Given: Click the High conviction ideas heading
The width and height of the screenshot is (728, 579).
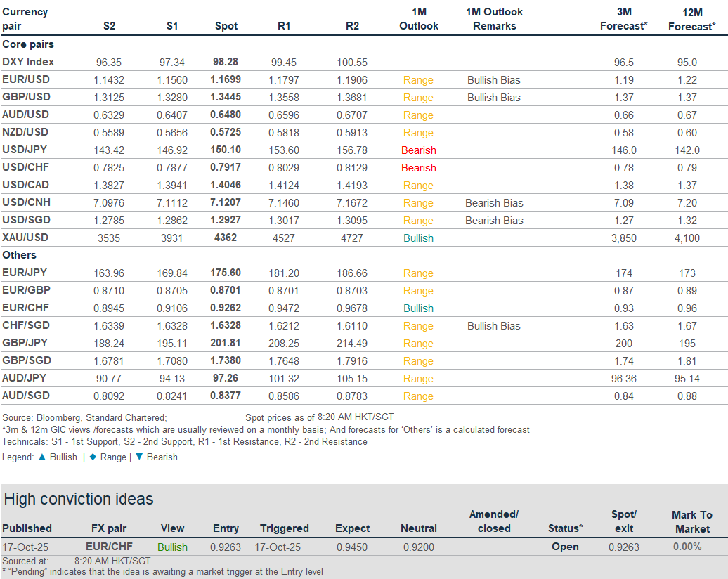Looking at the screenshot, I should [x=79, y=499].
